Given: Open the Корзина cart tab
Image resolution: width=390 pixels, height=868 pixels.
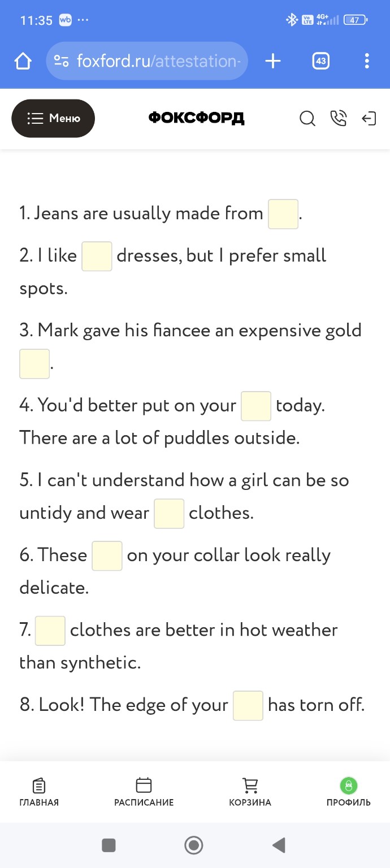Looking at the screenshot, I should (250, 792).
